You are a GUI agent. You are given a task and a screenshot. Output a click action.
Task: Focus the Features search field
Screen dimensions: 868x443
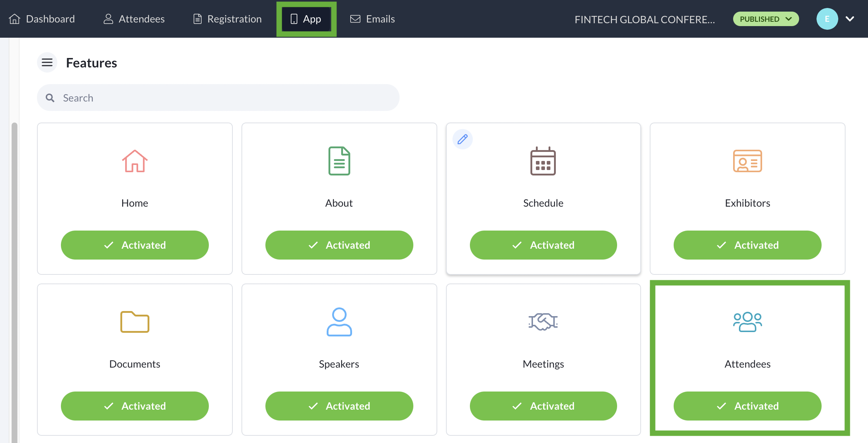click(x=218, y=98)
